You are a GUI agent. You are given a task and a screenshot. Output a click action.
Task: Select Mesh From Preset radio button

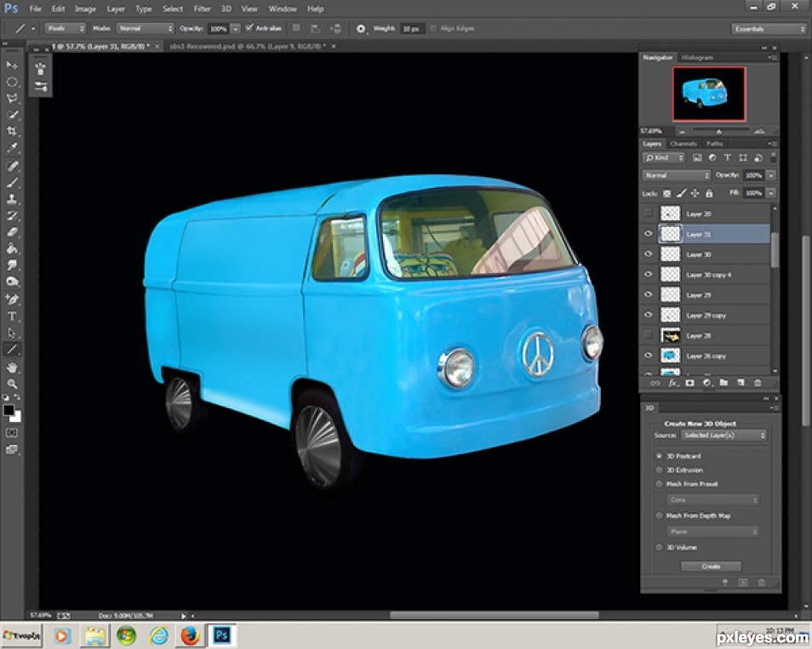659,484
